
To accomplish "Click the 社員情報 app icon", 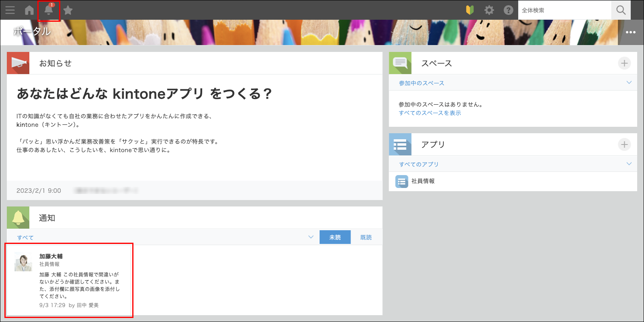I will tap(402, 182).
